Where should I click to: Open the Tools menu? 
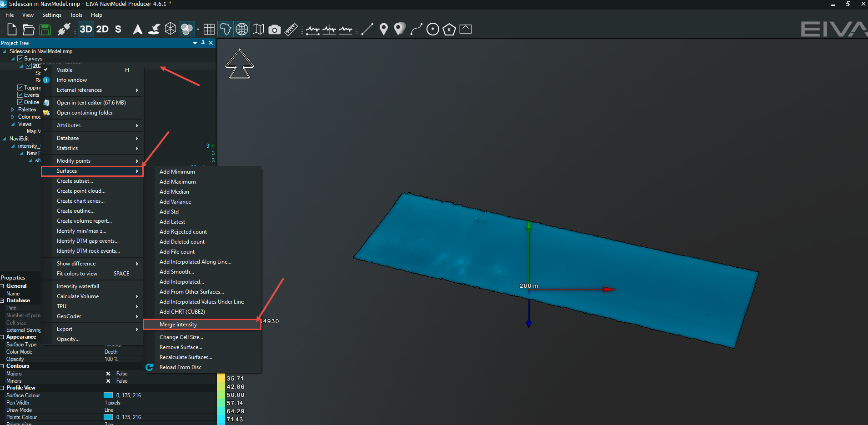point(76,15)
